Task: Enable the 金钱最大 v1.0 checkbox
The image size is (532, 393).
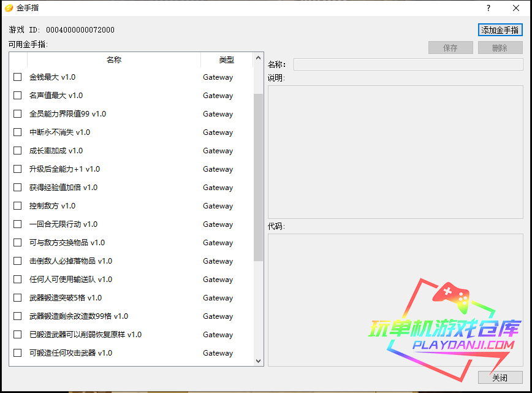Action: pyautogui.click(x=18, y=77)
